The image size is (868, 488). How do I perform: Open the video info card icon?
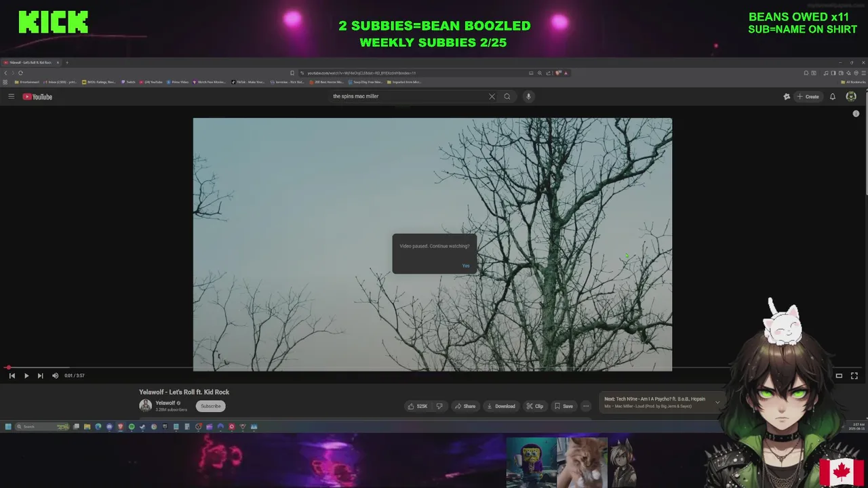(856, 114)
